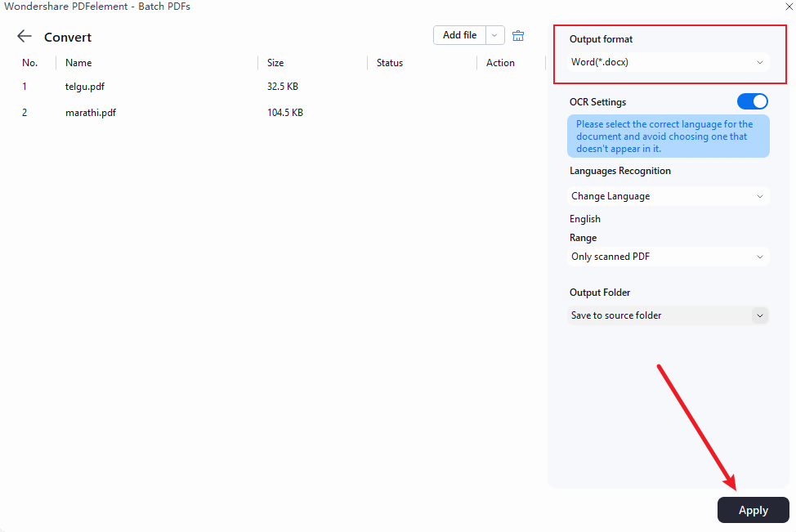This screenshot has height=532, width=796.
Task: Open the Add file arrow menu
Action: 494,35
